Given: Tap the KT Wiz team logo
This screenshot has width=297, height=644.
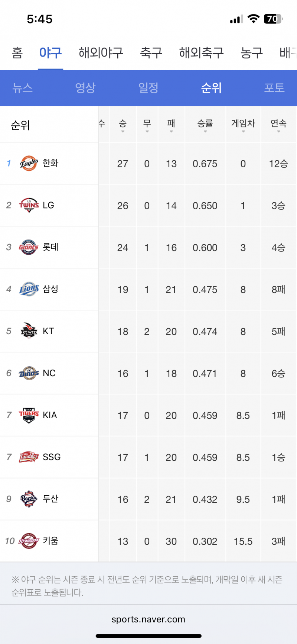Looking at the screenshot, I should [x=29, y=331].
